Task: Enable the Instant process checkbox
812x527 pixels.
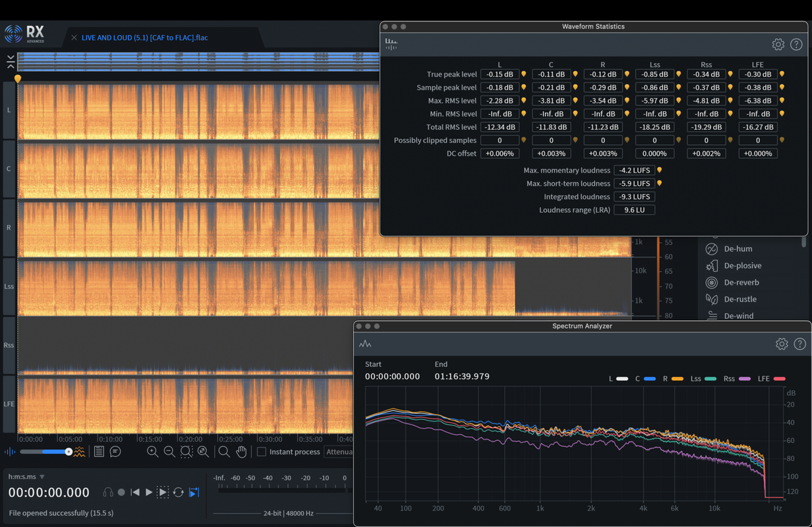Action: [x=262, y=452]
